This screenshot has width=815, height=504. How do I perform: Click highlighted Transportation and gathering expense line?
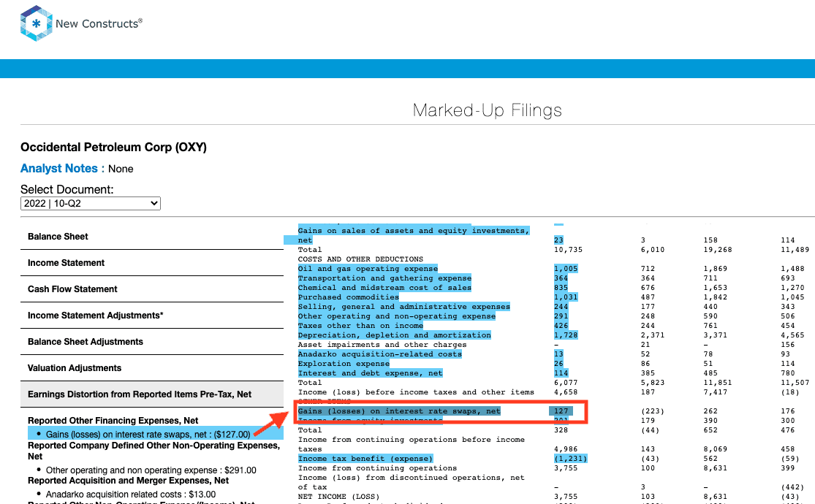coord(384,278)
